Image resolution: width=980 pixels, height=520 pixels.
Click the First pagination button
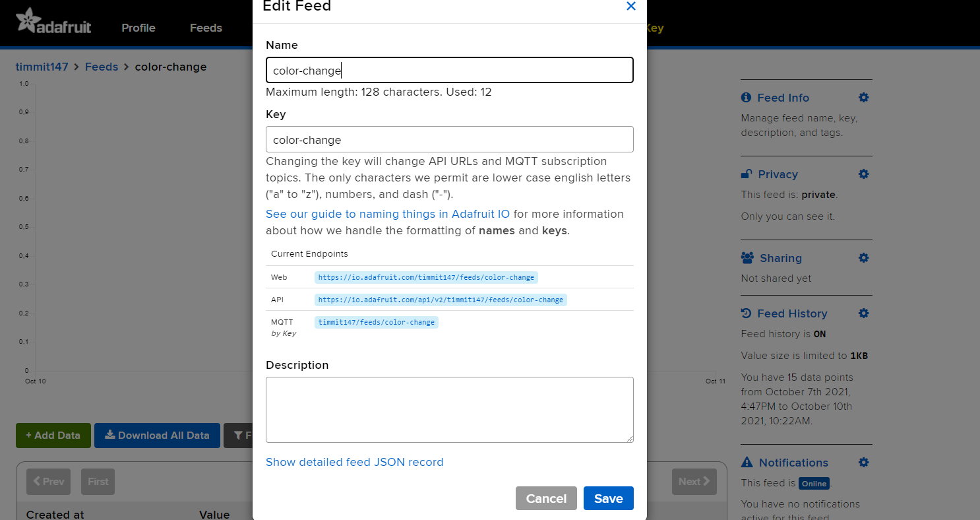click(98, 482)
